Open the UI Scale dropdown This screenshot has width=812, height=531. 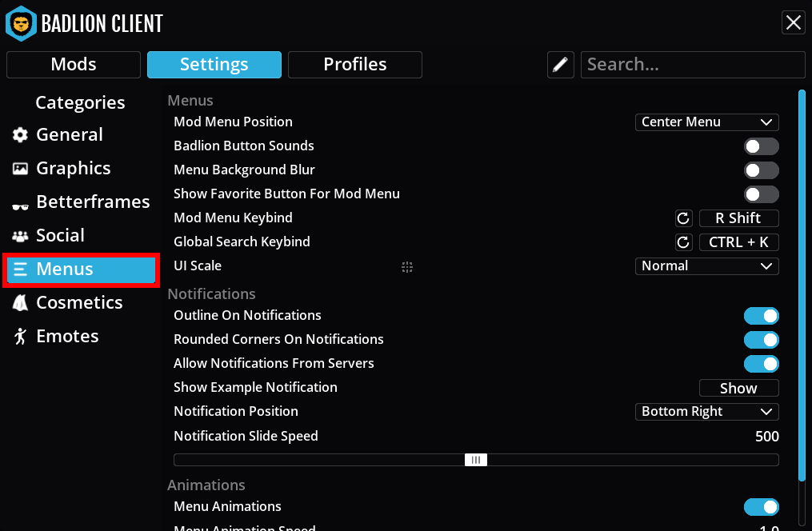pyautogui.click(x=706, y=265)
